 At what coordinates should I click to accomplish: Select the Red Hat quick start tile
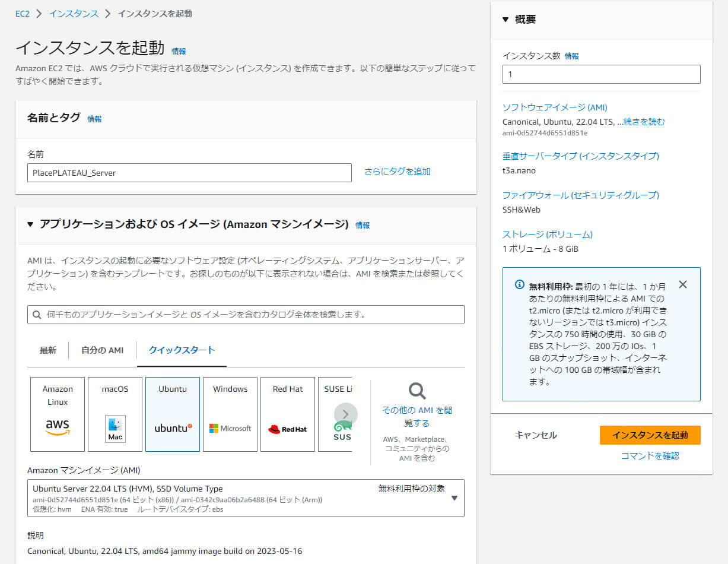click(288, 414)
